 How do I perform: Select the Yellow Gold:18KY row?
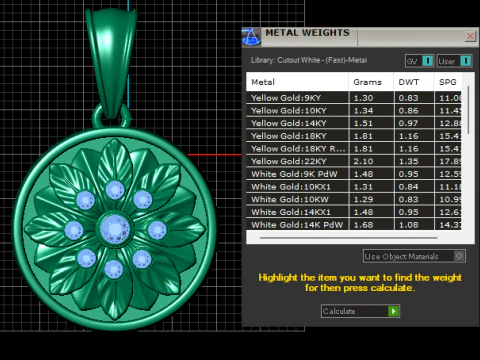pos(354,136)
